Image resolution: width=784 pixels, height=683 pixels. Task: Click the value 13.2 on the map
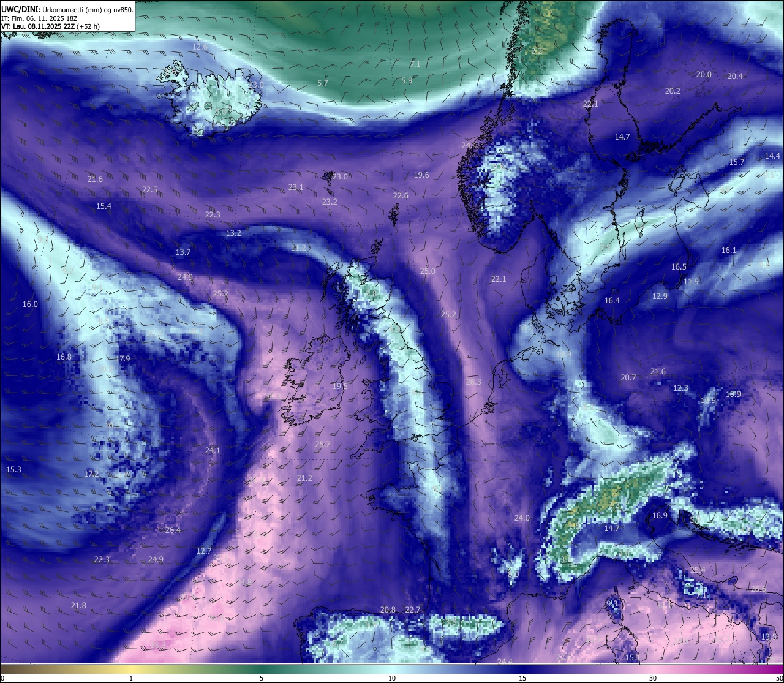pyautogui.click(x=233, y=233)
